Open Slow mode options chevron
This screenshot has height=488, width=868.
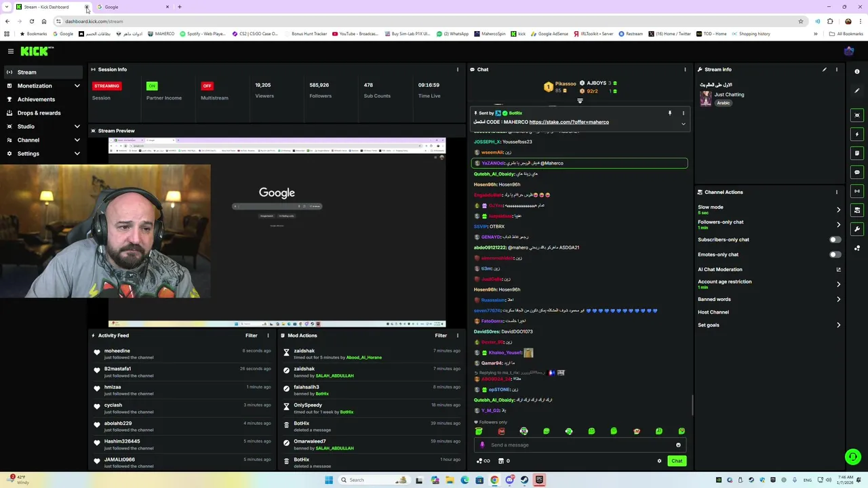click(838, 209)
